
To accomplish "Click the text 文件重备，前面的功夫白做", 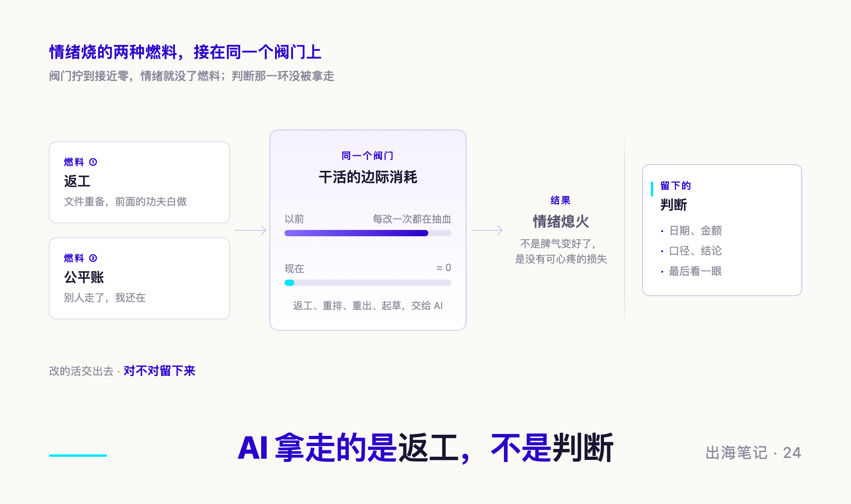I will click(125, 202).
